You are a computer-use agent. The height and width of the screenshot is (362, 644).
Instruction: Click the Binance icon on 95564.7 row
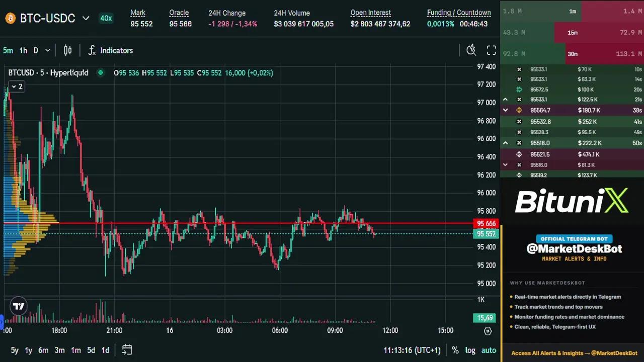519,110
